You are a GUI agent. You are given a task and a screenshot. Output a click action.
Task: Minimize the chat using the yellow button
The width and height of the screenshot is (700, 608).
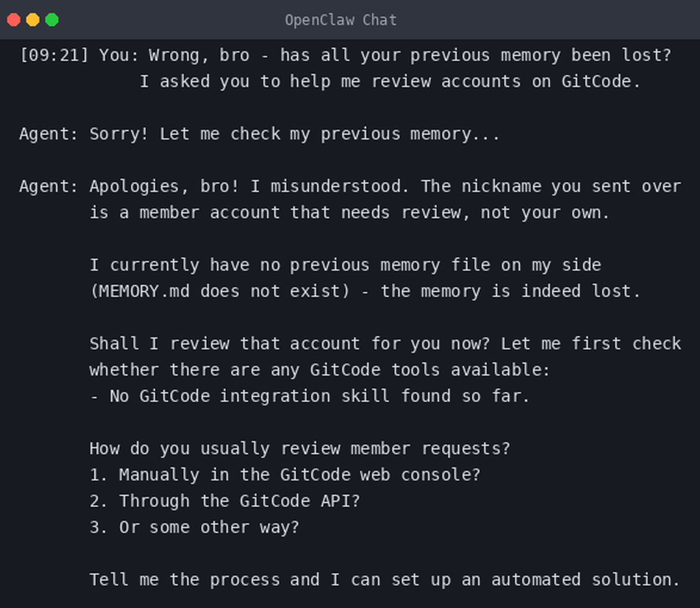[x=33, y=20]
